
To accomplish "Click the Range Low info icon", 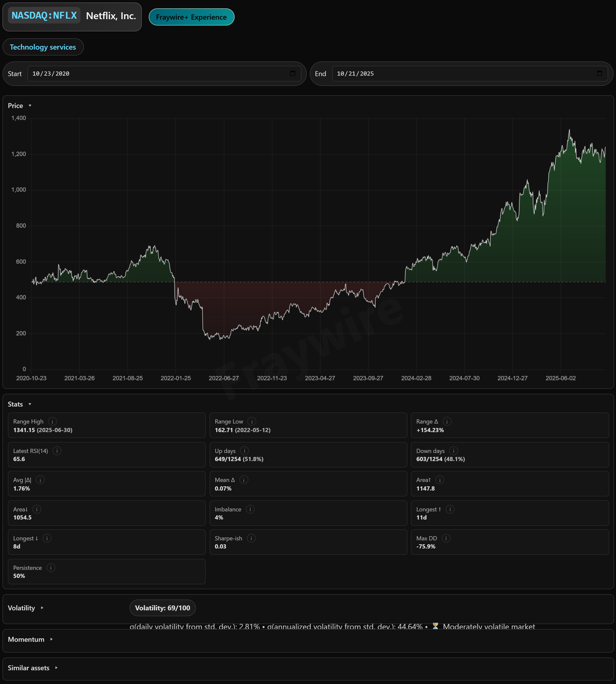I will click(x=252, y=421).
